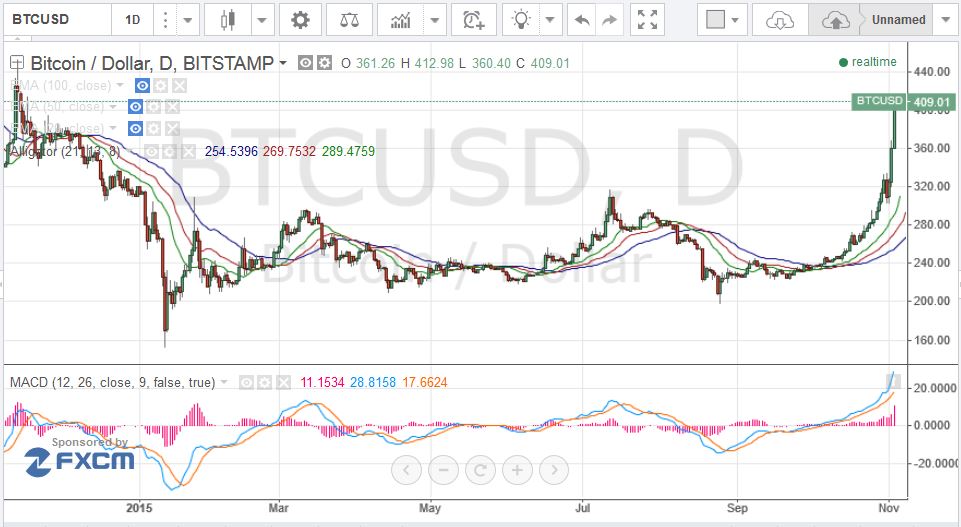This screenshot has width=961, height=527.
Task: Create an alert with alarm-clock icon
Action: click(474, 20)
